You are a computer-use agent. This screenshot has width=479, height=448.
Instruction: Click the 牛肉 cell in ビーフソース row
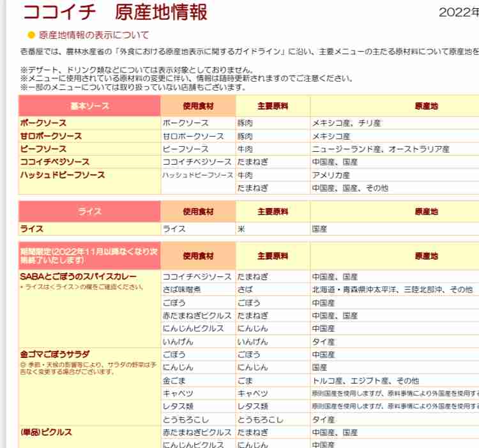(x=245, y=149)
